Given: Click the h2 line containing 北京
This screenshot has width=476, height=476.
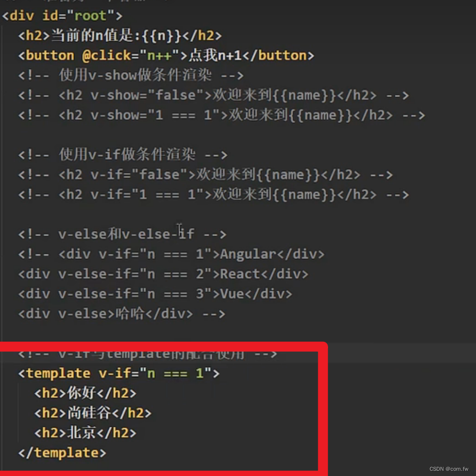Looking at the screenshot, I should 85,433.
